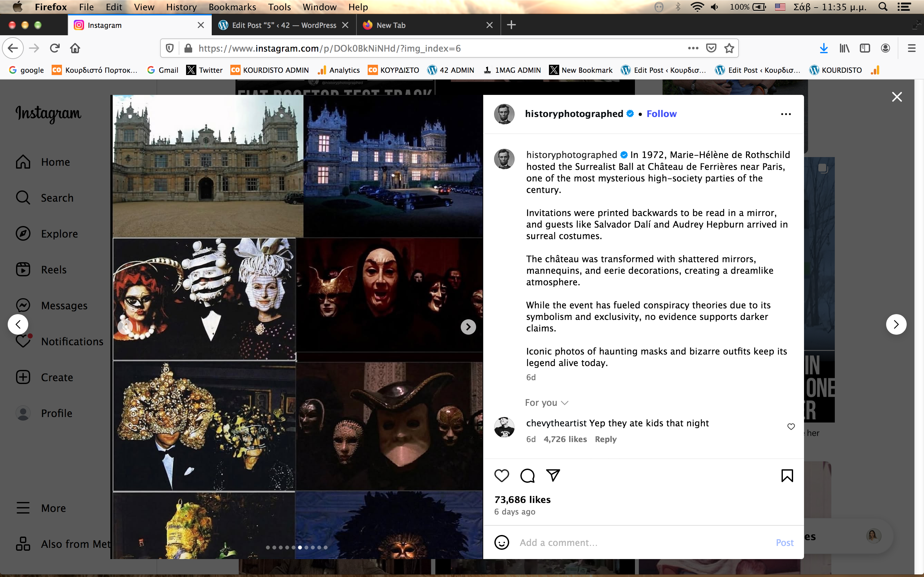Go to next post arrow
The width and height of the screenshot is (924, 577).
tap(896, 324)
